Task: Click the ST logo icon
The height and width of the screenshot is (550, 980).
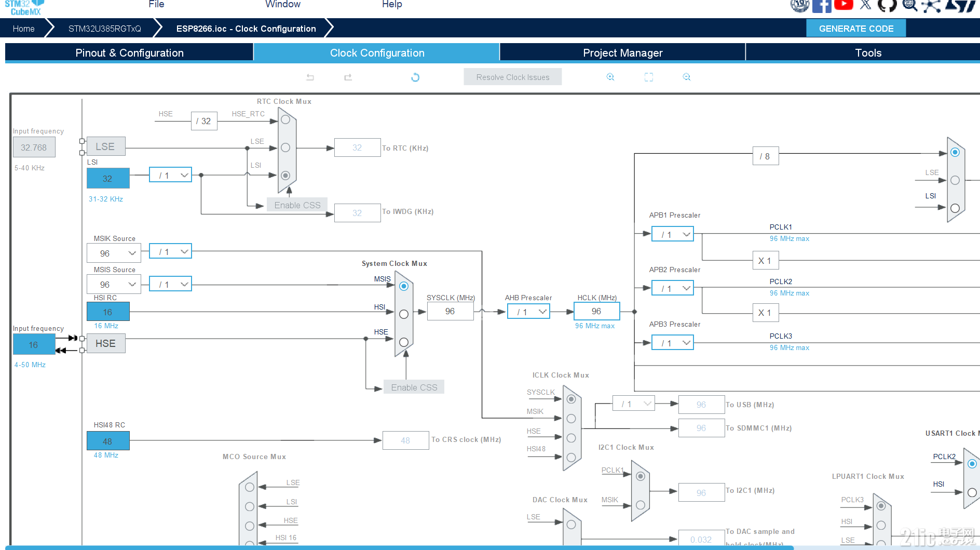Action: [961, 5]
